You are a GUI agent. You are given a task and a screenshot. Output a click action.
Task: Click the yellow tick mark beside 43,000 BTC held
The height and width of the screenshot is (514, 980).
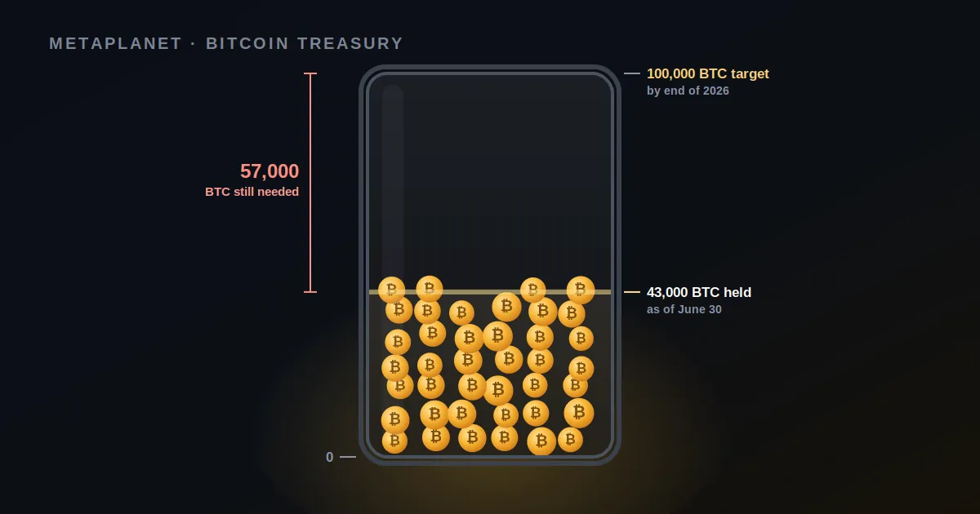tap(632, 292)
